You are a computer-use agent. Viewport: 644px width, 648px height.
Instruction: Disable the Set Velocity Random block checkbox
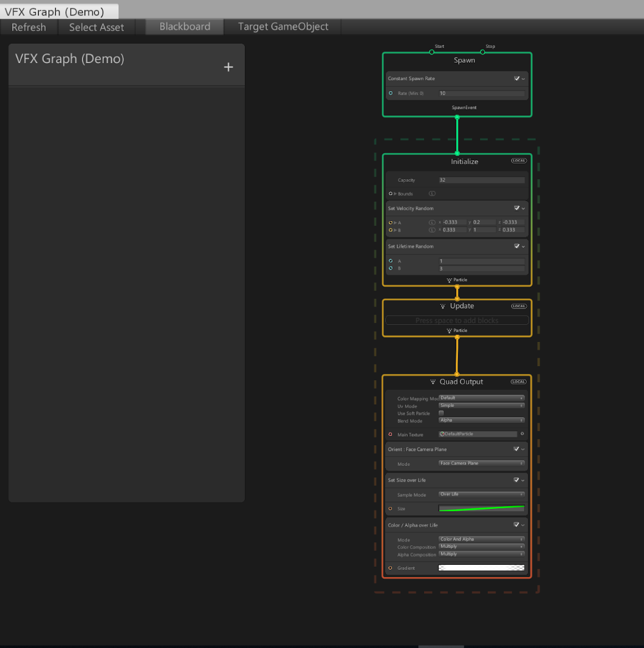coord(516,208)
